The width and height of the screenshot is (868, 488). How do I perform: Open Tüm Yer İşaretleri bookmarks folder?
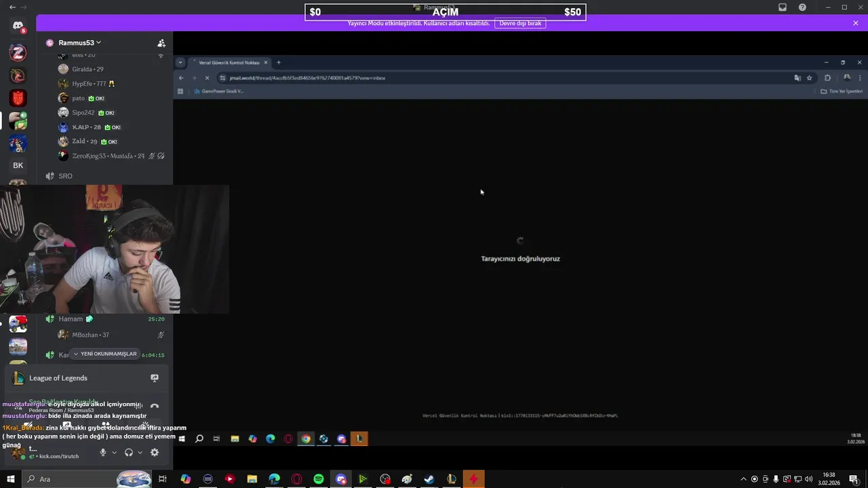(x=842, y=91)
